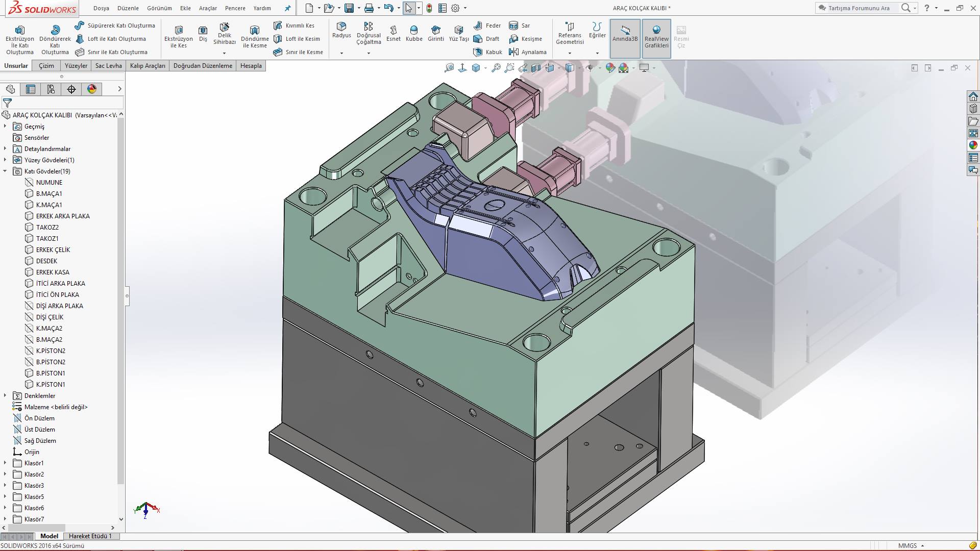Open the Delik Sihirbazı tool
Viewport: 980px width, 551px height.
coord(225,34)
